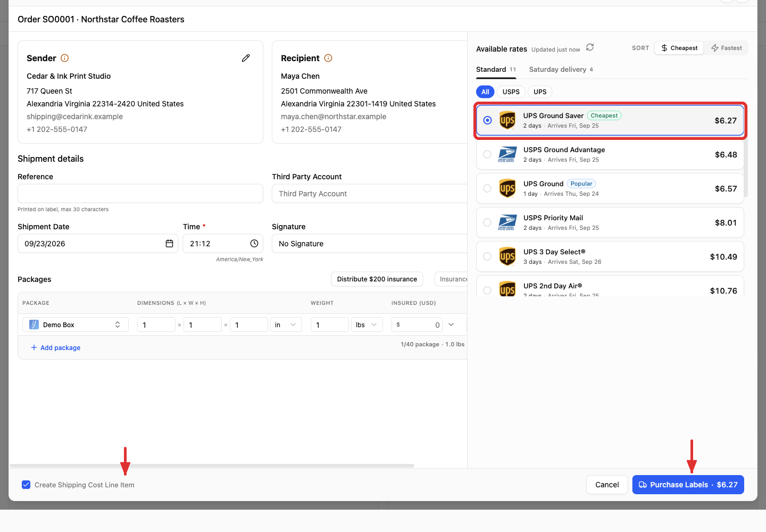
Task: Sort rates by Cheapest
Action: (x=679, y=48)
